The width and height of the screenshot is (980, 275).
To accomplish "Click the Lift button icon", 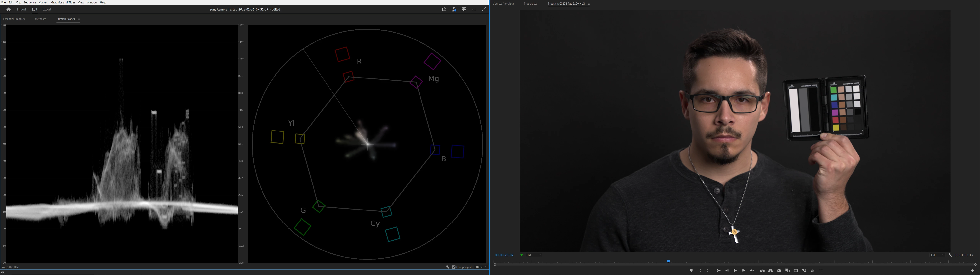I will click(x=762, y=270).
